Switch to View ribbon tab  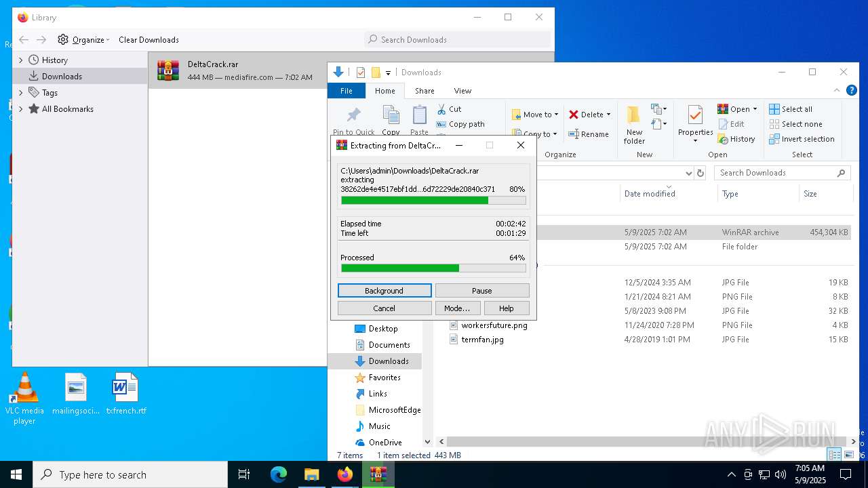pos(462,91)
